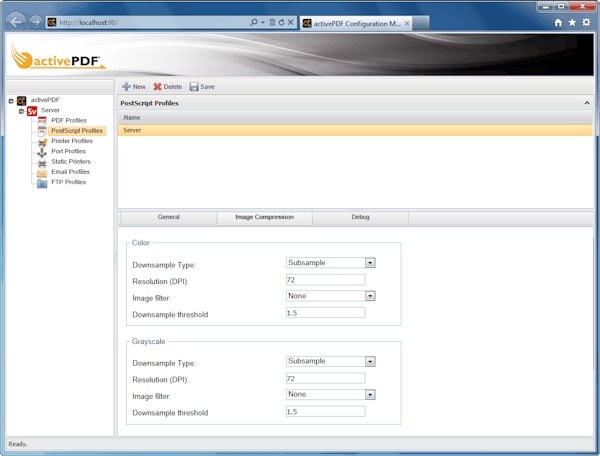Click the activePDF root node icon

tap(21, 101)
